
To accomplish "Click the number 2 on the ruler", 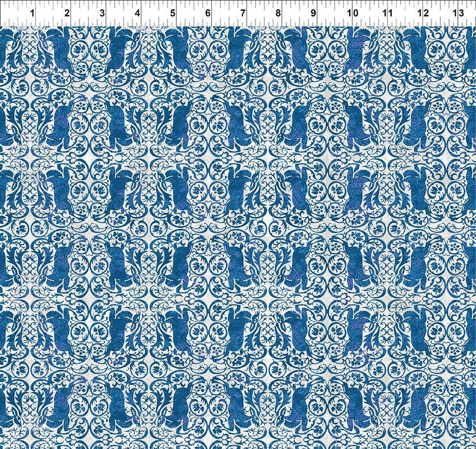I will point(67,13).
